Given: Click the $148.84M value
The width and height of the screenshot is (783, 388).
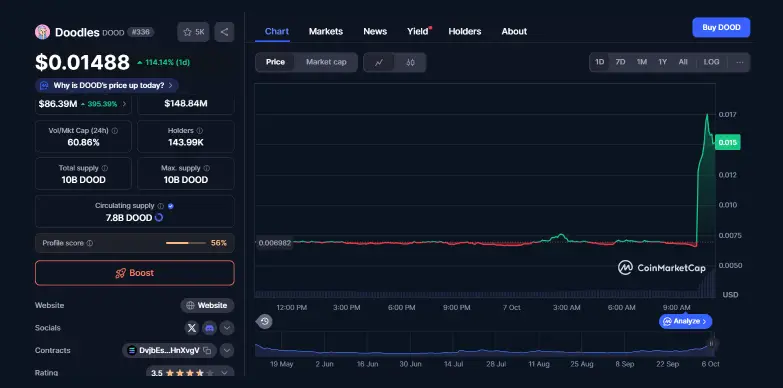Looking at the screenshot, I should (185, 104).
